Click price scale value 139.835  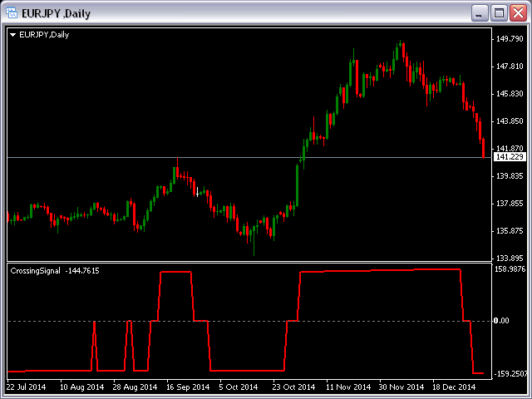pos(510,176)
